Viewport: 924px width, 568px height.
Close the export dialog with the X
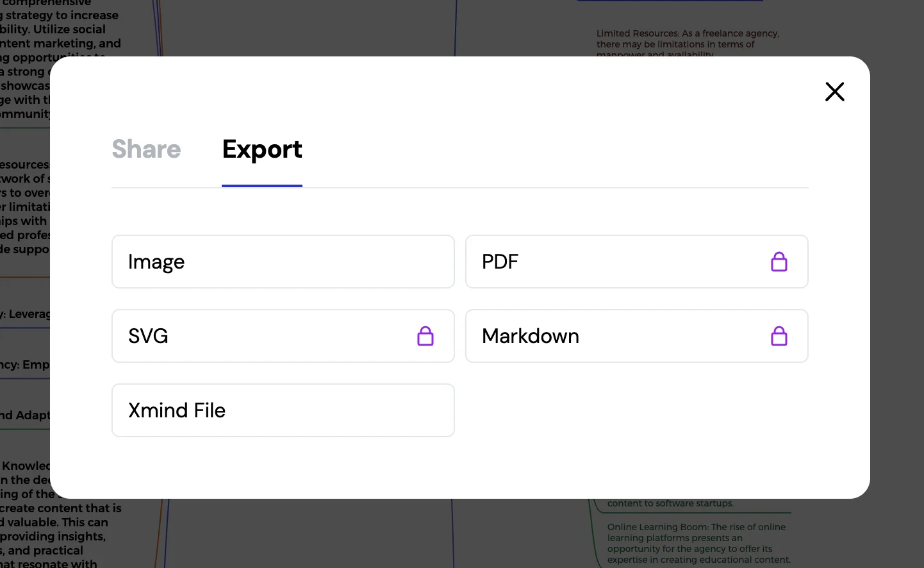[834, 92]
